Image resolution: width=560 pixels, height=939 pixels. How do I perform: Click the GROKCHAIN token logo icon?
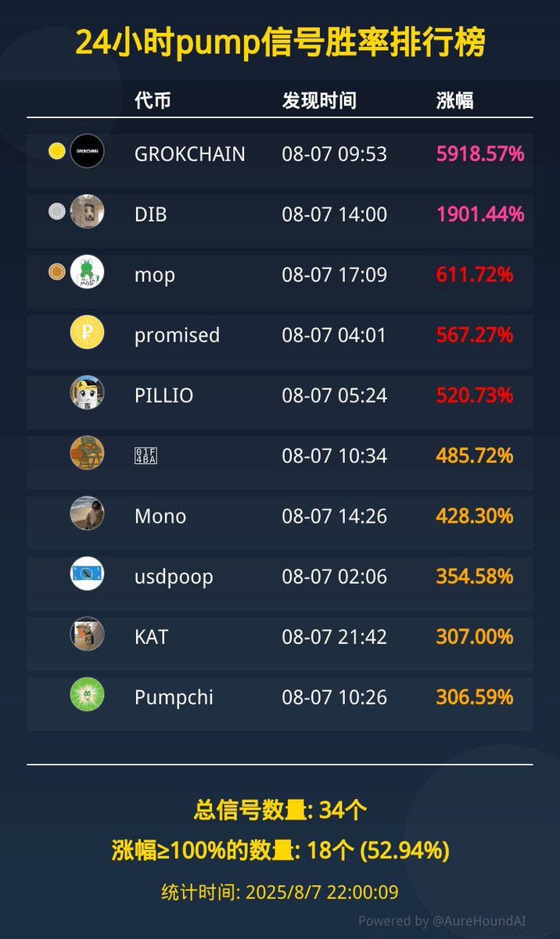pyautogui.click(x=87, y=151)
